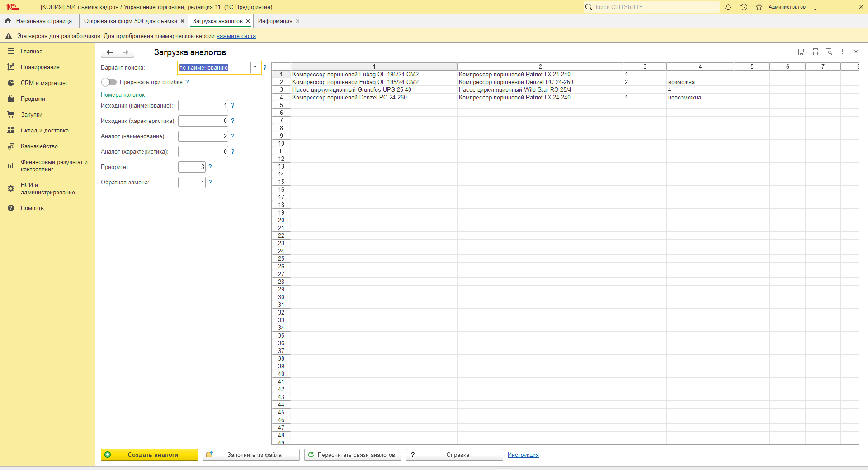Select spreadsheet column 3 header
The width and height of the screenshot is (868, 470).
[645, 66]
